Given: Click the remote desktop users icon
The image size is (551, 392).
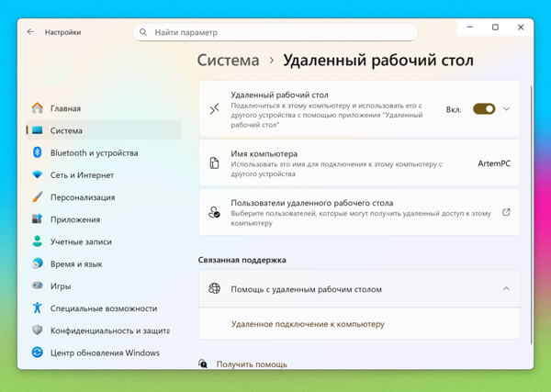Looking at the screenshot, I should (214, 212).
